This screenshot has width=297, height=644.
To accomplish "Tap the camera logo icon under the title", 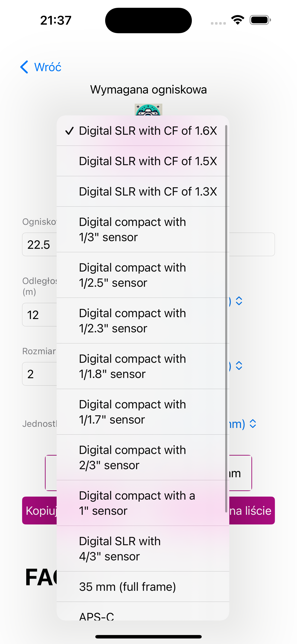I will (x=148, y=109).
